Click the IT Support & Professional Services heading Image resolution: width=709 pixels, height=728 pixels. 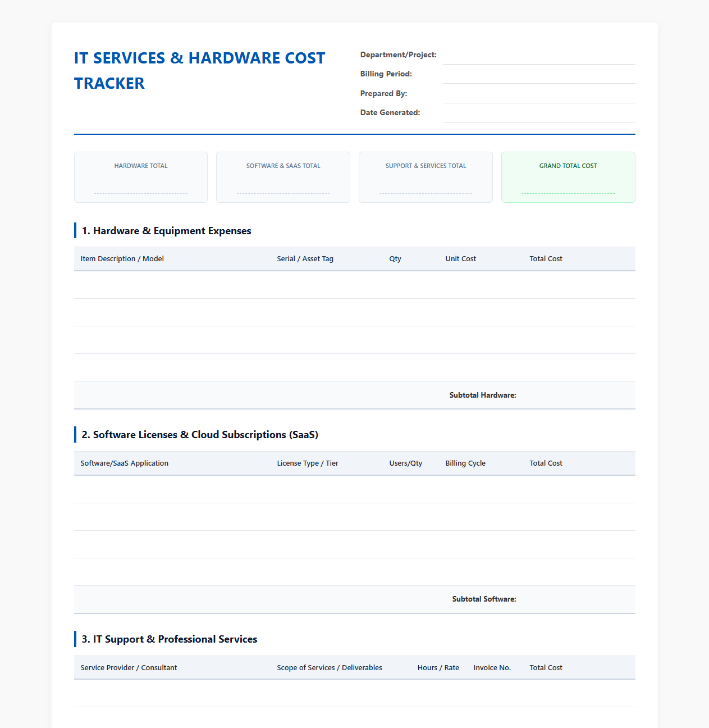click(170, 639)
